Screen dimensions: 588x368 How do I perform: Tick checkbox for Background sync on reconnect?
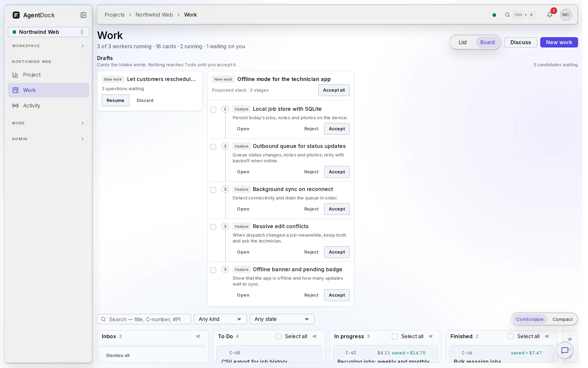(213, 190)
